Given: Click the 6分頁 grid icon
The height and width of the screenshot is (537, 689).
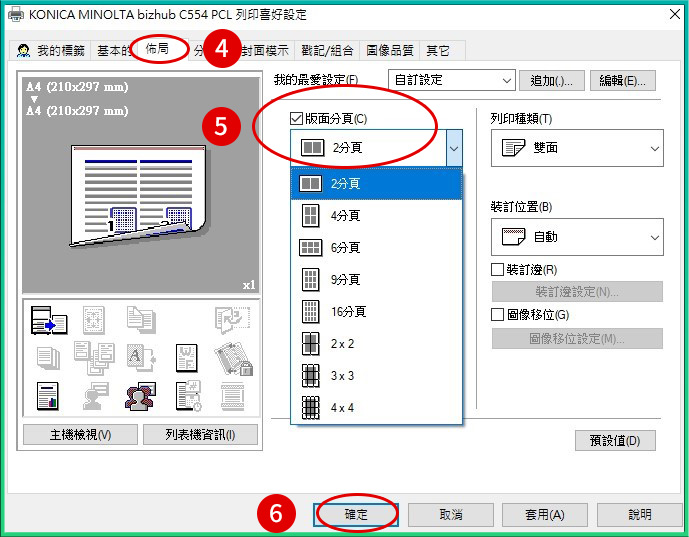Looking at the screenshot, I should 310,247.
